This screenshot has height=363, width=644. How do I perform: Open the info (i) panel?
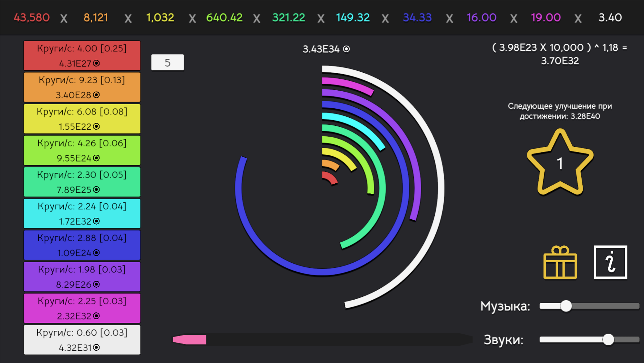[610, 262]
